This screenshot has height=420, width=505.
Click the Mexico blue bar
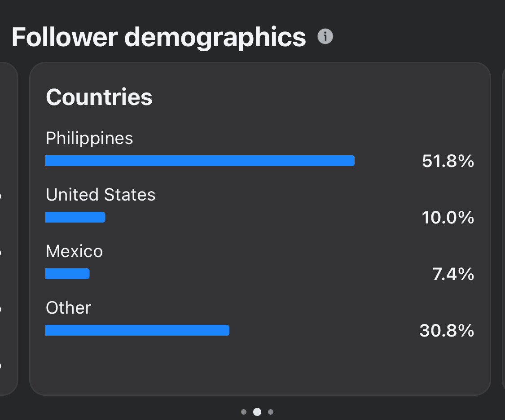click(67, 274)
